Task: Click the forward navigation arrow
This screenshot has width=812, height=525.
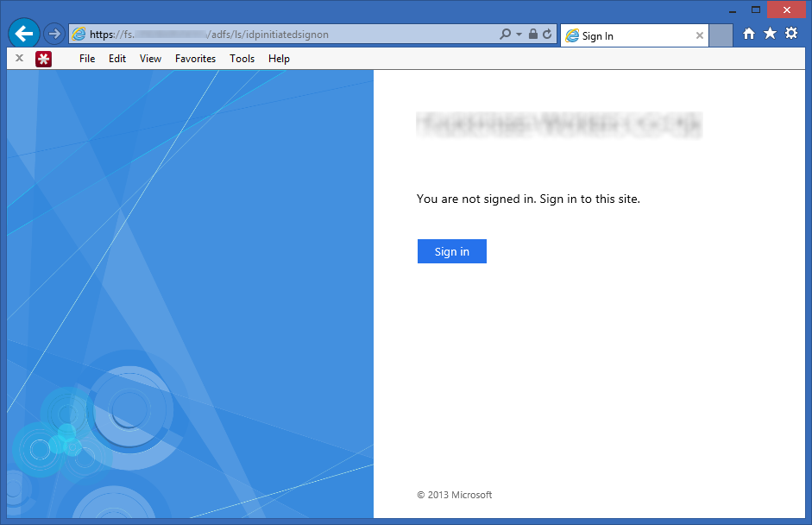Action: click(53, 34)
